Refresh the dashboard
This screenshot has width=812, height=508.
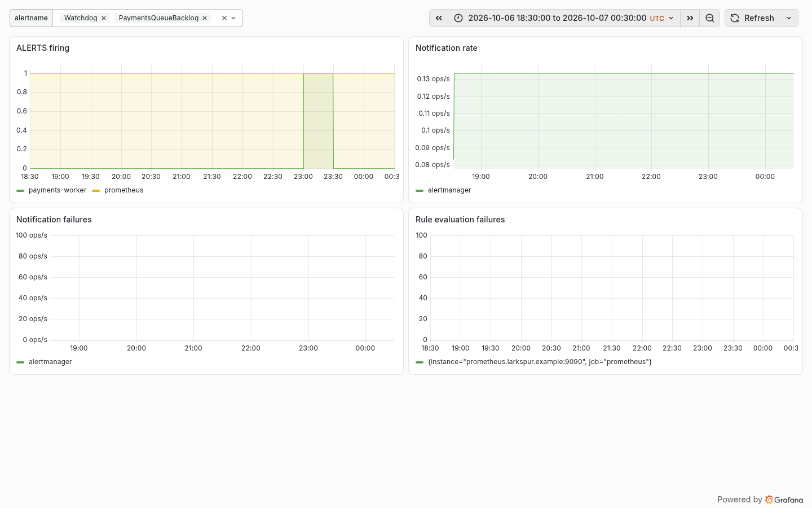click(x=752, y=18)
